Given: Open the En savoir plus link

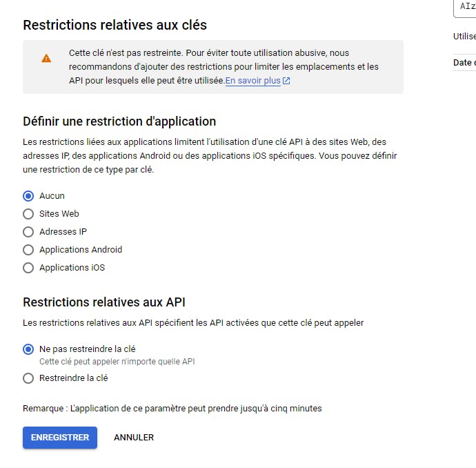Looking at the screenshot, I should [252, 81].
